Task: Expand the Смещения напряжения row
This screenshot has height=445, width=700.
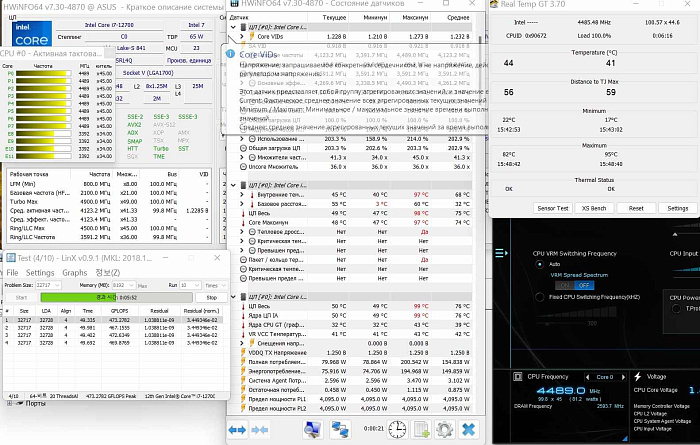Action: (242, 343)
